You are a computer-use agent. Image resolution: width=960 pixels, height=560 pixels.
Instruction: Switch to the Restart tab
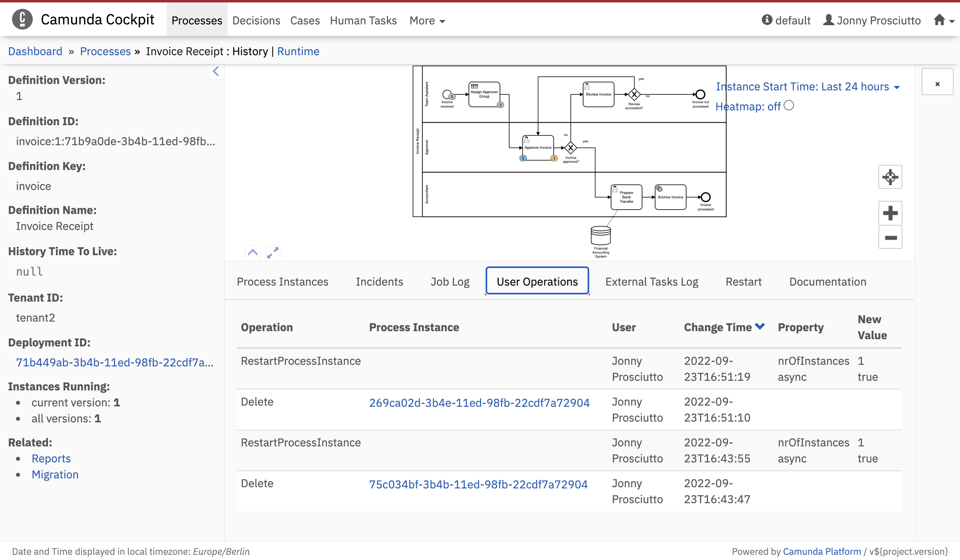pos(744,282)
